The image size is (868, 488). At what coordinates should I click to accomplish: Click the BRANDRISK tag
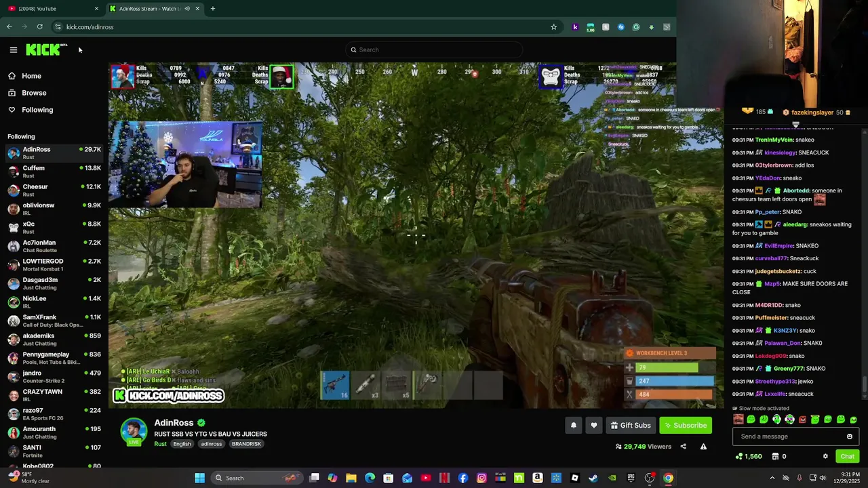point(246,444)
